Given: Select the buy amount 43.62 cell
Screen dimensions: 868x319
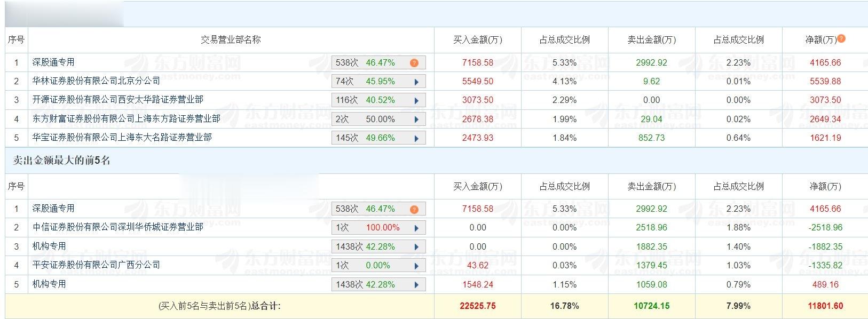Looking at the screenshot, I should point(478,265).
